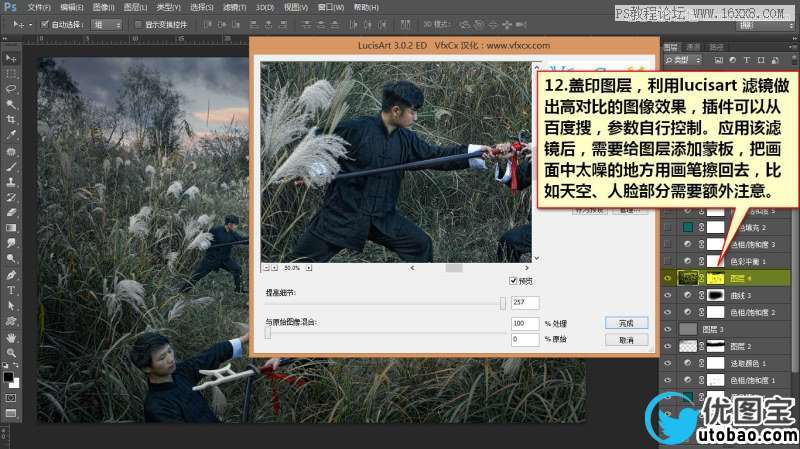Image resolution: width=800 pixels, height=449 pixels.
Task: Click the horizontal scrollbar thumb in preview
Action: (454, 268)
